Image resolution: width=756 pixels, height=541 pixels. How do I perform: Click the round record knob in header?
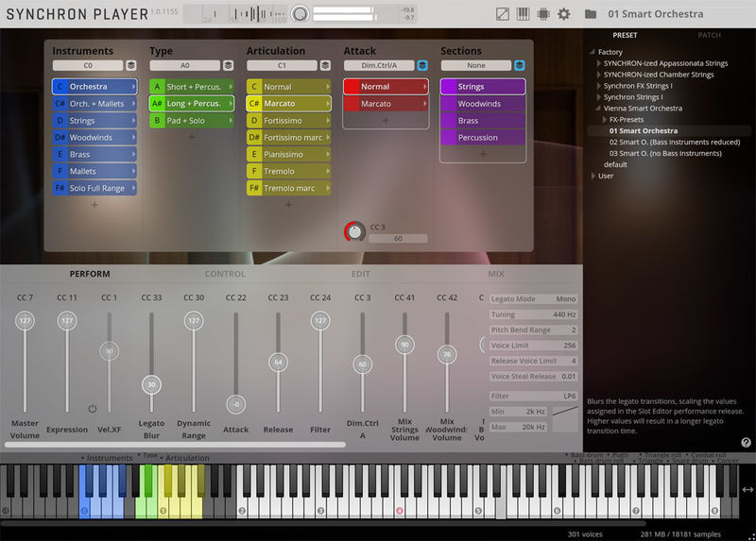300,14
